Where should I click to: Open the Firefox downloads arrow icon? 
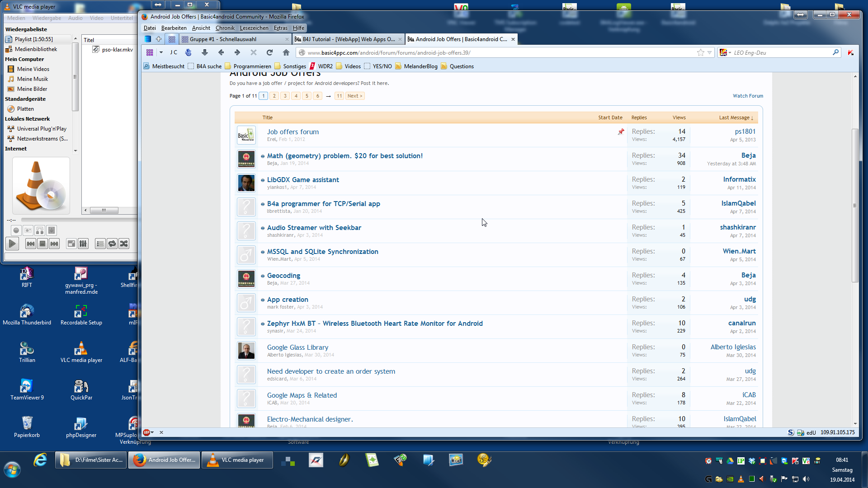(204, 52)
